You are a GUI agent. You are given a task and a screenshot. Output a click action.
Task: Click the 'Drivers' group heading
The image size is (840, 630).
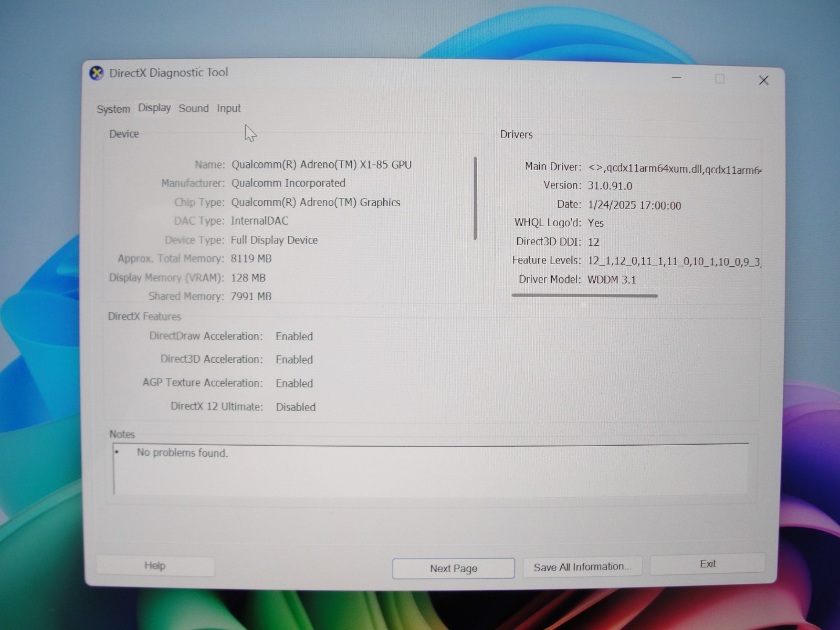(x=516, y=134)
